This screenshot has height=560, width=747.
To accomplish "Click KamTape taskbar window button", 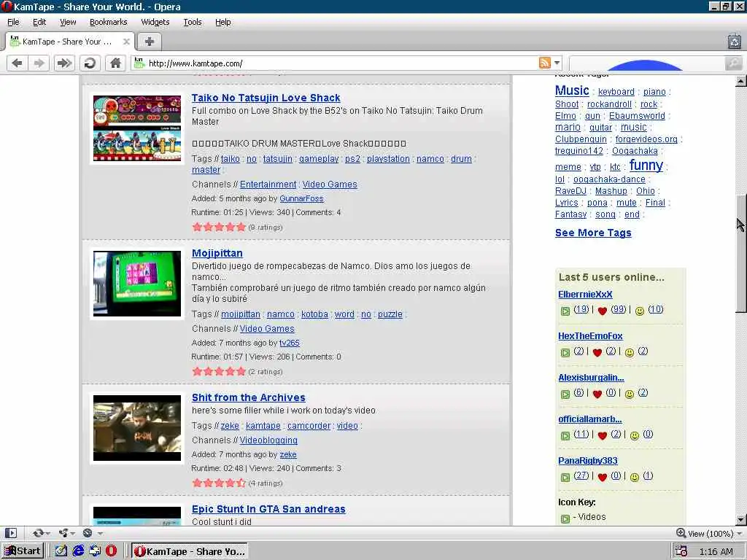I will click(x=190, y=551).
